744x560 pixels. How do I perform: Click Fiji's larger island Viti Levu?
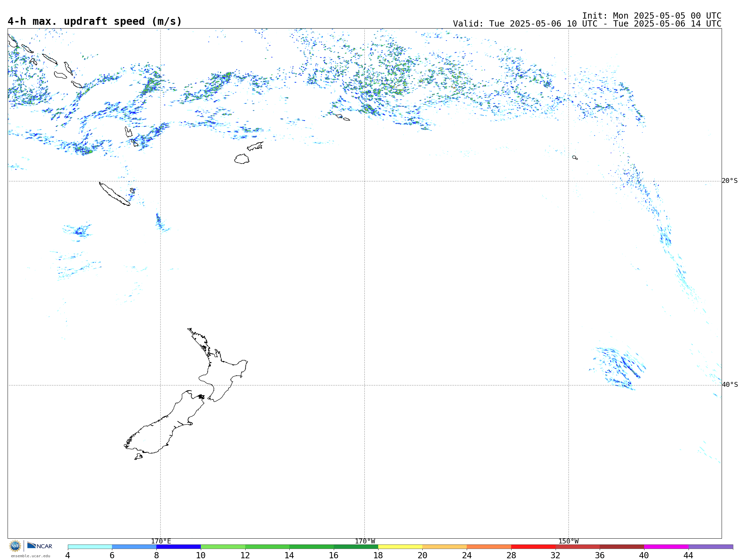(242, 159)
